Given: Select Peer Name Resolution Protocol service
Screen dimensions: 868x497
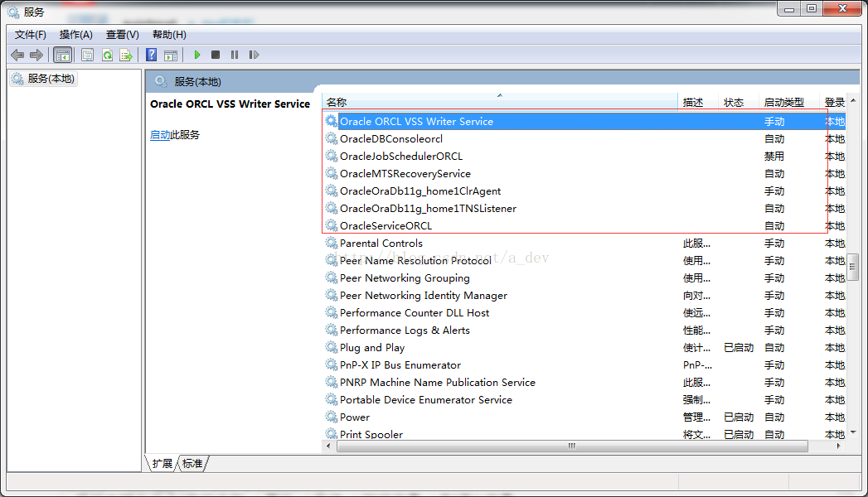Looking at the screenshot, I should click(584, 261).
